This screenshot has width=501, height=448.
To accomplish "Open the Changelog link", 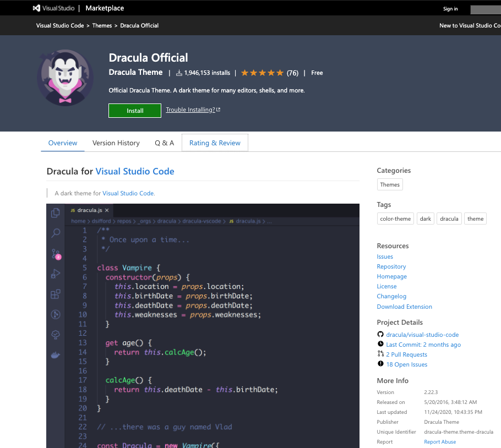I will [391, 296].
